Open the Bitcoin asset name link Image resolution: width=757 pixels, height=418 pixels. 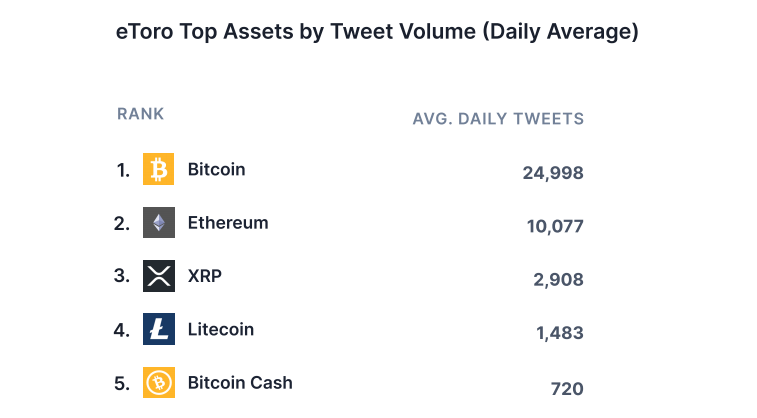coord(216,169)
